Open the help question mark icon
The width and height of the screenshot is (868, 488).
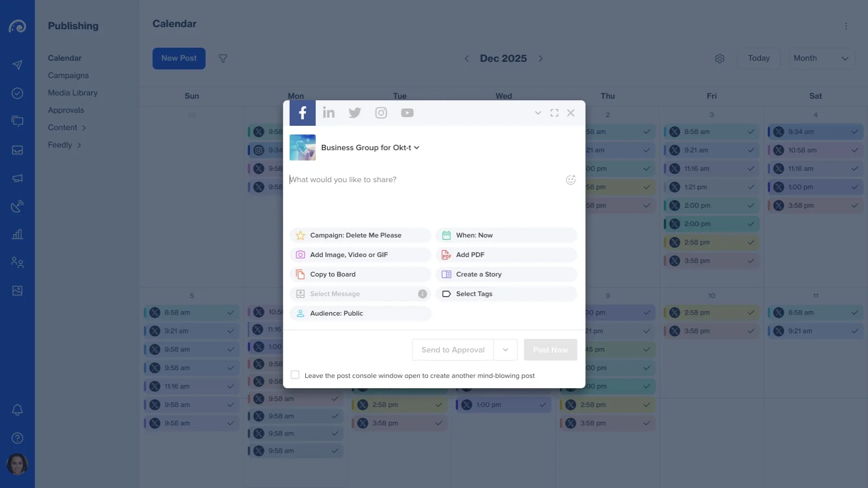tap(17, 438)
